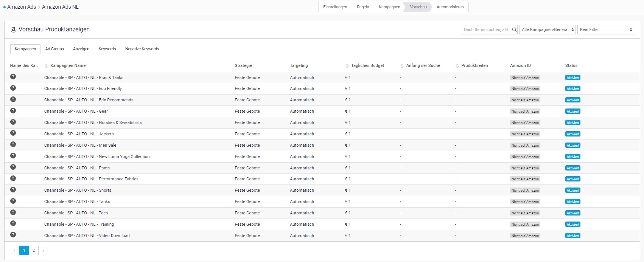Click help icon for the Tanks campaign row
This screenshot has width=644, height=262.
[13, 201]
